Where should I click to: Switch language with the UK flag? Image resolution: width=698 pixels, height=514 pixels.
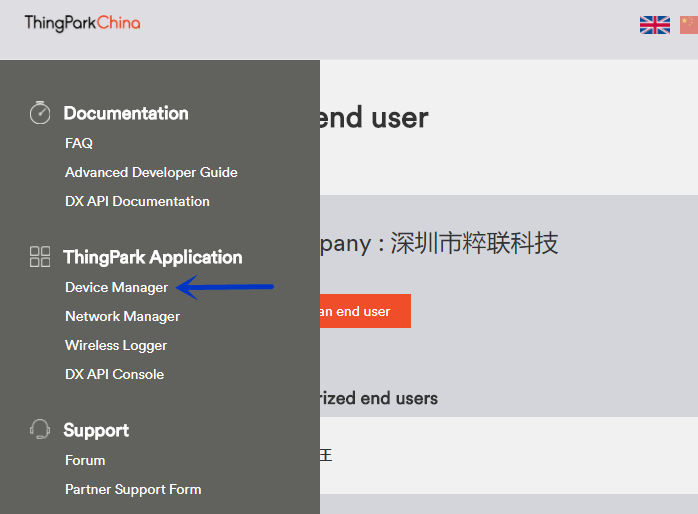(655, 25)
